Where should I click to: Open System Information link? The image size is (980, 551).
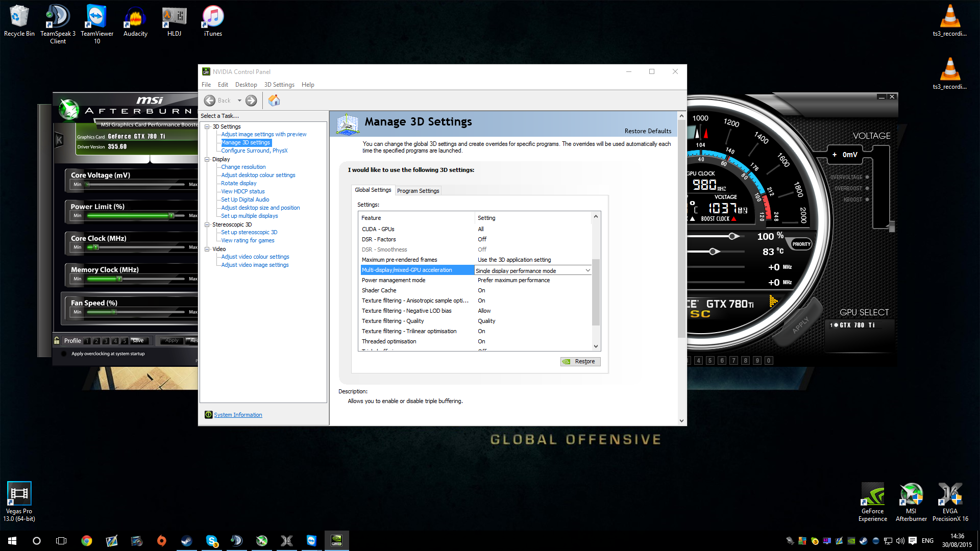pyautogui.click(x=238, y=415)
